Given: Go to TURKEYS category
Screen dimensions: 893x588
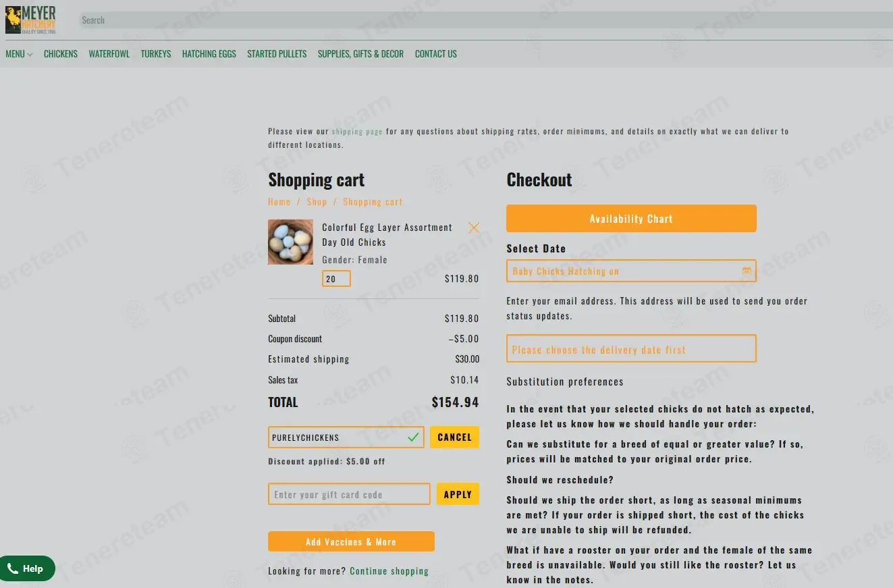Looking at the screenshot, I should 156,54.
